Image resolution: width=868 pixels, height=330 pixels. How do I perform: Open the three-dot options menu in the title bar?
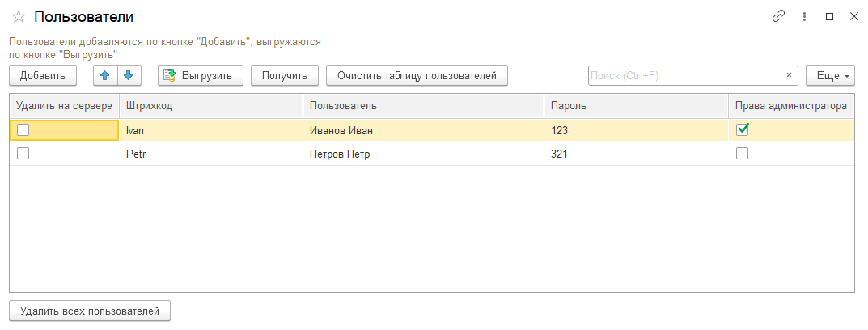(x=804, y=17)
